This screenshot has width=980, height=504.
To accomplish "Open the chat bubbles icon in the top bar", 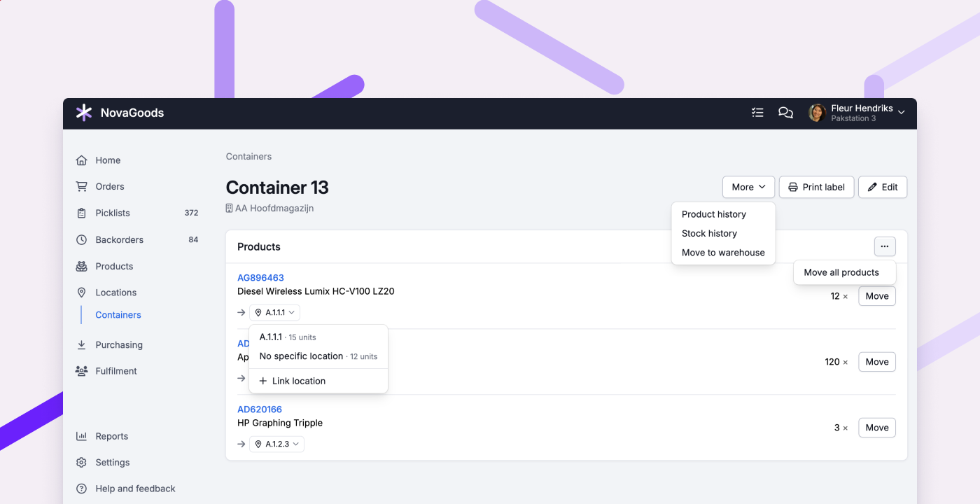I will point(785,112).
